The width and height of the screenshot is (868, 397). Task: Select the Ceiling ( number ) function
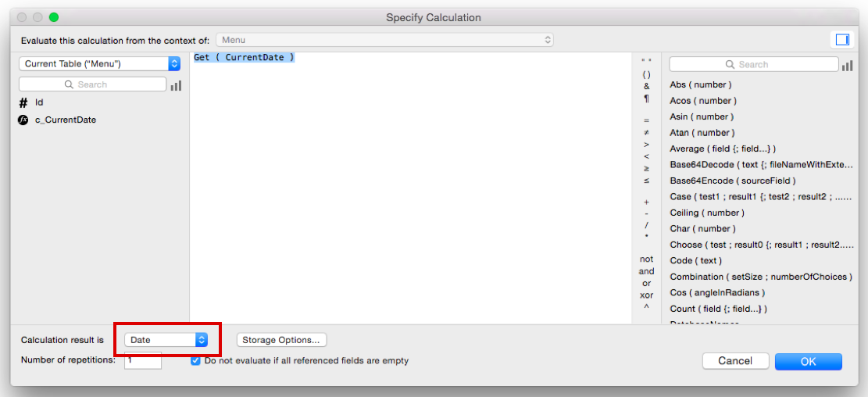click(707, 213)
